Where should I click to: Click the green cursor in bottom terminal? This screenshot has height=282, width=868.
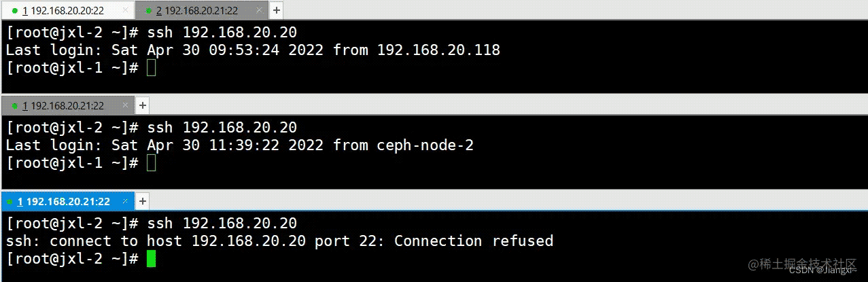151,259
